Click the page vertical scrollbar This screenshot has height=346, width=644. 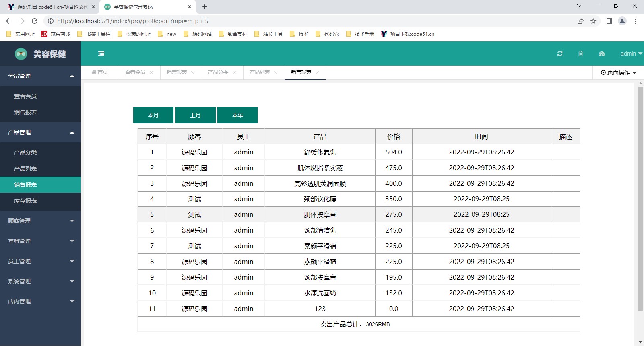(640, 199)
